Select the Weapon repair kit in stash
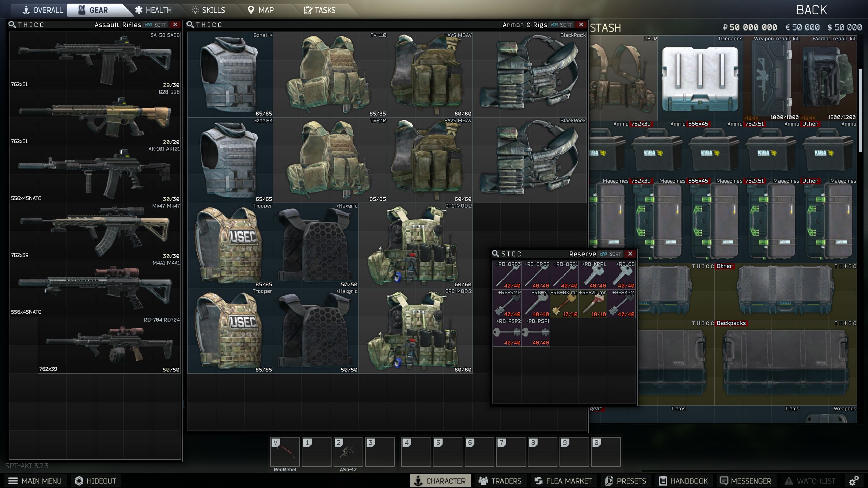The width and height of the screenshot is (868, 488). [771, 78]
